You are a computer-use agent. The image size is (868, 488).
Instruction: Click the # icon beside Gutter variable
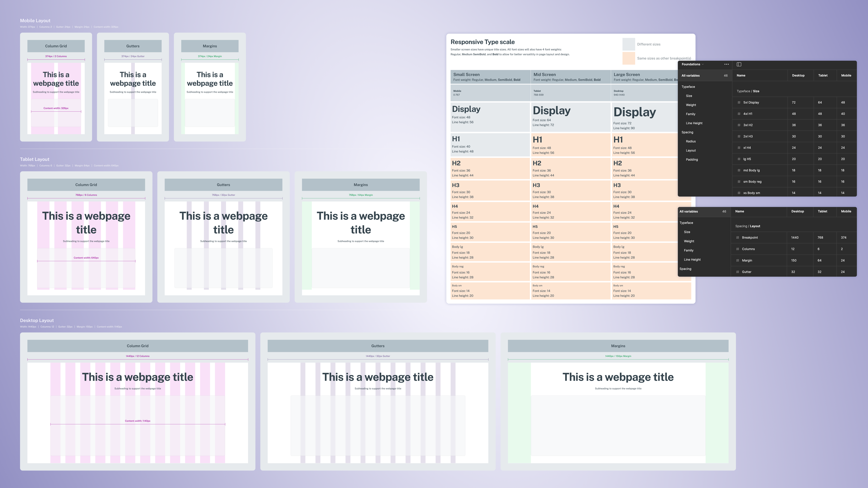pyautogui.click(x=738, y=272)
